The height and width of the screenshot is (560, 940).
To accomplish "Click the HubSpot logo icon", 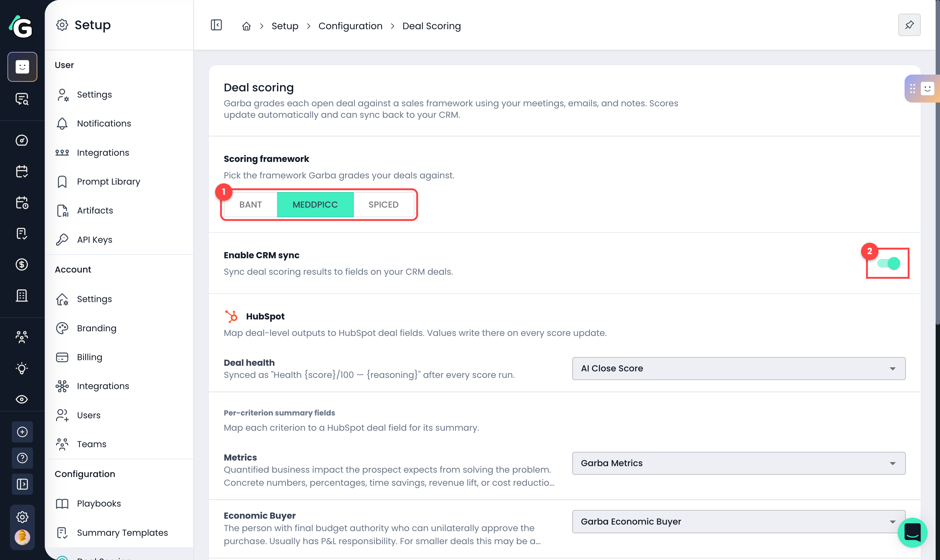I will pos(231,316).
